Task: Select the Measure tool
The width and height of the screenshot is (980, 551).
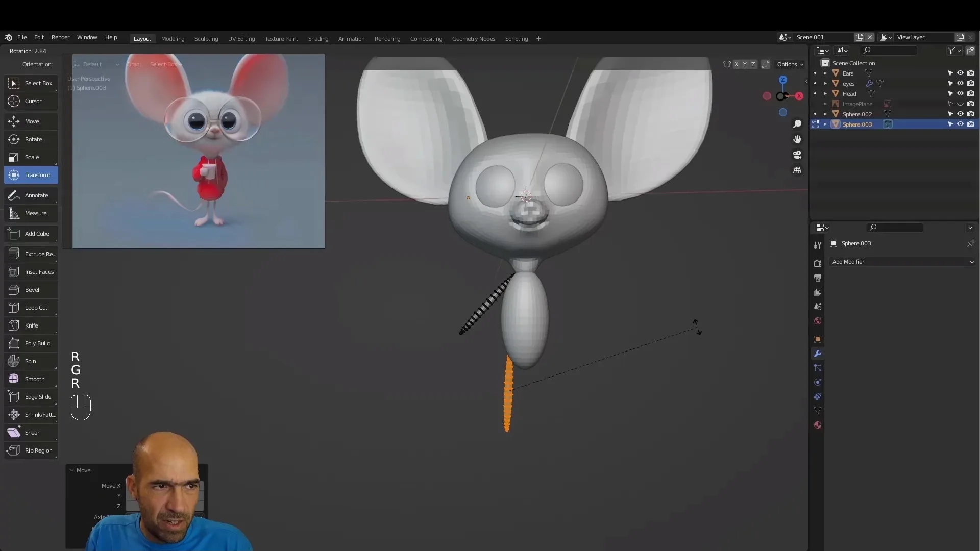Action: 31,213
